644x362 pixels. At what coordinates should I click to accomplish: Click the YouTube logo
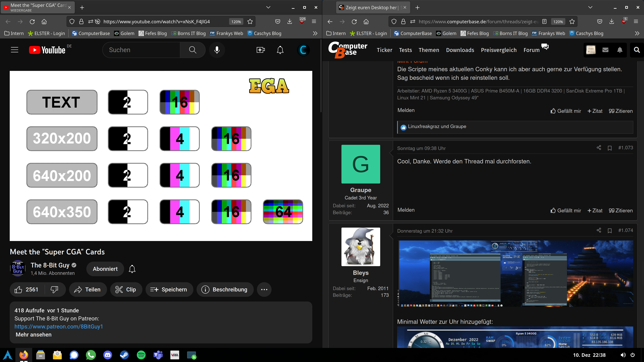pyautogui.click(x=47, y=50)
